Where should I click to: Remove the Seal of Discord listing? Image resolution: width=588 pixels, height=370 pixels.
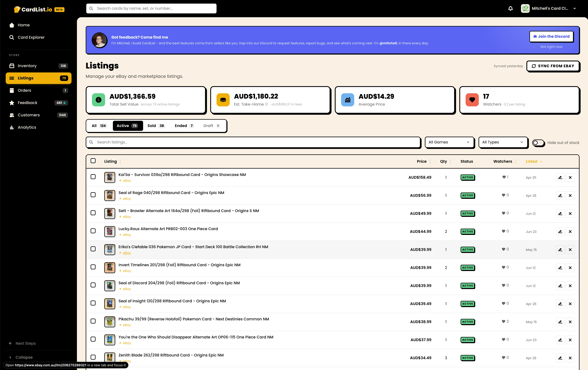(x=570, y=286)
